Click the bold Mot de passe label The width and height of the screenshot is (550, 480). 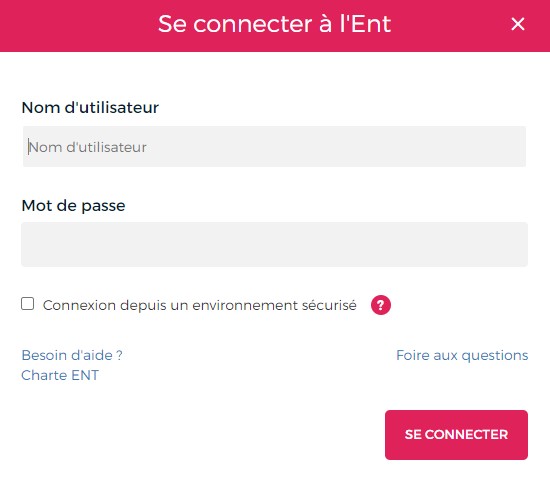(x=73, y=206)
